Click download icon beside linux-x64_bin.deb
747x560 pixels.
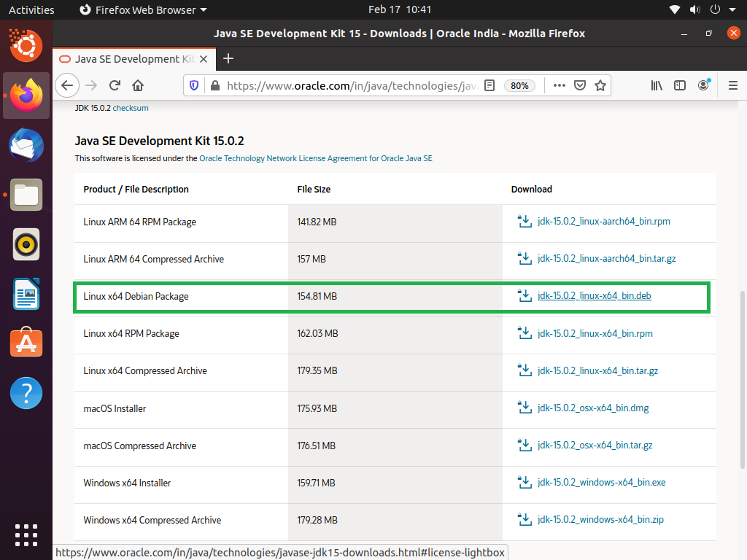pos(525,296)
